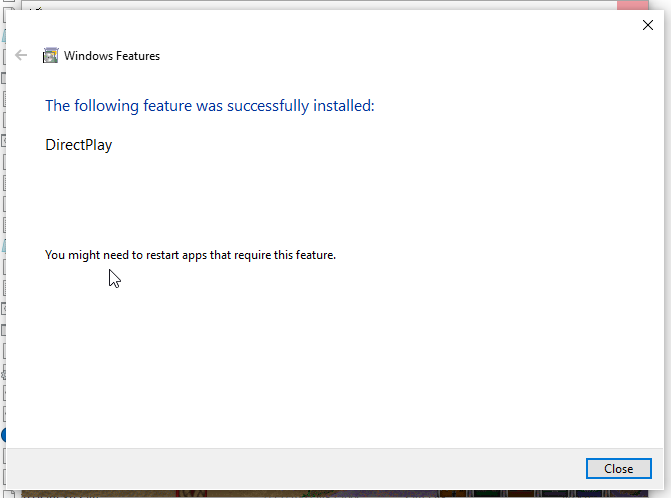This screenshot has height=498, width=671.
Task: Click the Windows Features title text
Action: click(112, 56)
